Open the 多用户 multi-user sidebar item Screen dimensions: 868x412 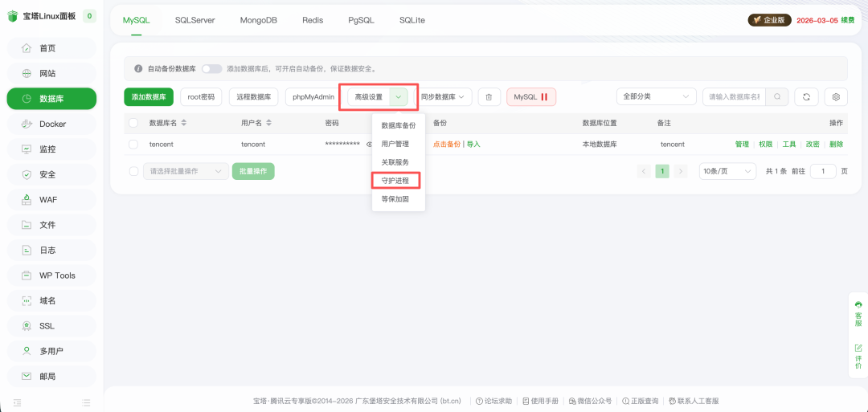click(51, 351)
